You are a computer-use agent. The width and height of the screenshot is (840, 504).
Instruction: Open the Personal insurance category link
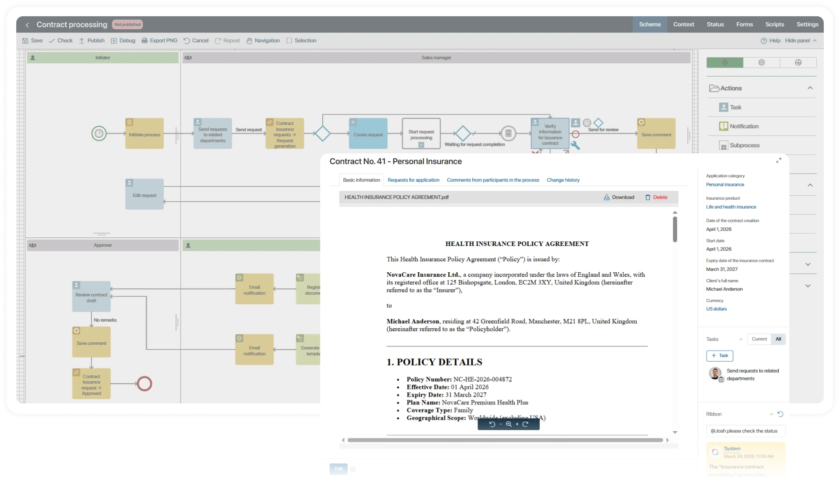(x=725, y=184)
